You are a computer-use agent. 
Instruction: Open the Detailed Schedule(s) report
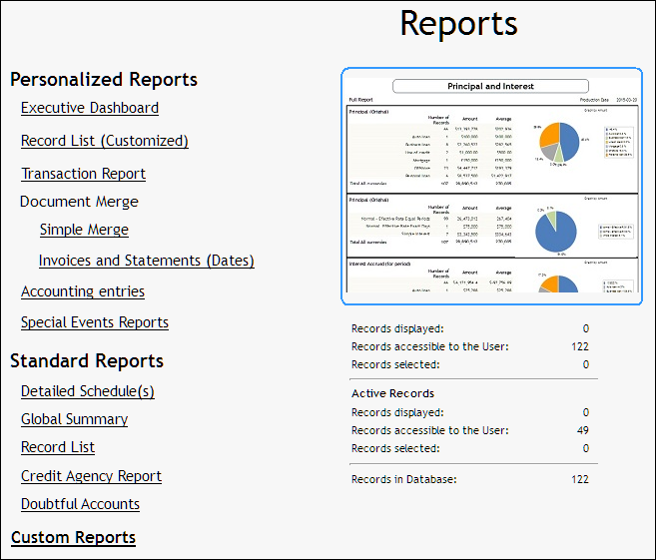click(87, 392)
